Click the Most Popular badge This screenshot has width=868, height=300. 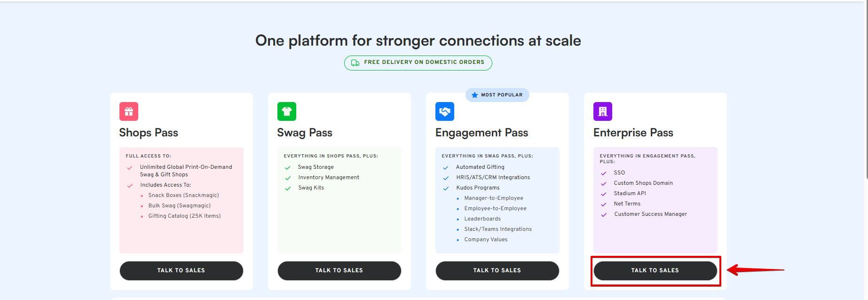(497, 95)
